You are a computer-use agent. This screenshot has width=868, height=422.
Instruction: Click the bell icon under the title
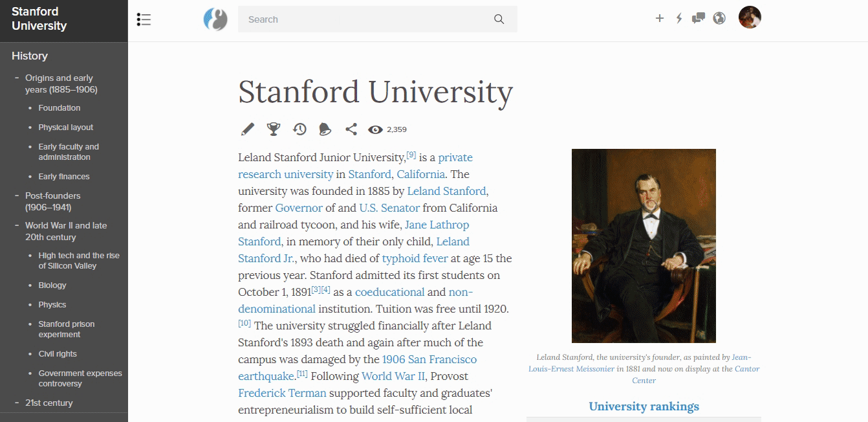[325, 129]
